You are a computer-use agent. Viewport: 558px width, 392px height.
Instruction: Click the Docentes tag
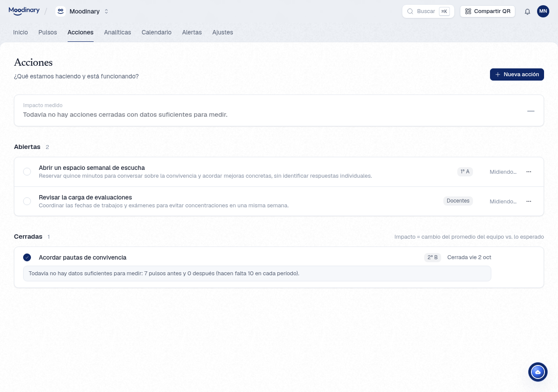coord(458,201)
